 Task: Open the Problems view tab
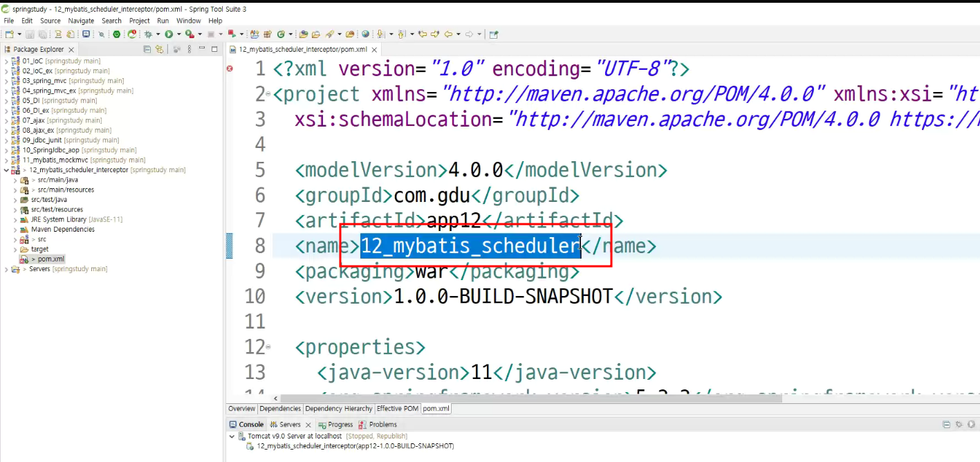[x=378, y=425]
